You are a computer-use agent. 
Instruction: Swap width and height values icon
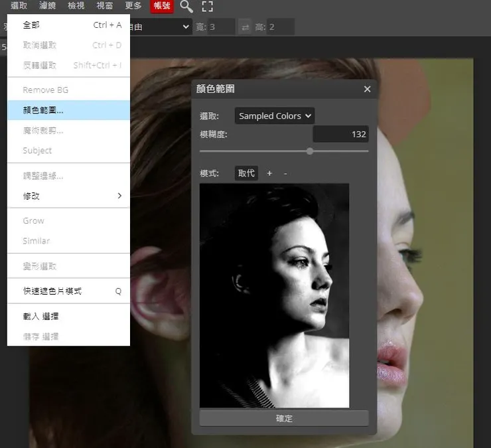click(245, 27)
